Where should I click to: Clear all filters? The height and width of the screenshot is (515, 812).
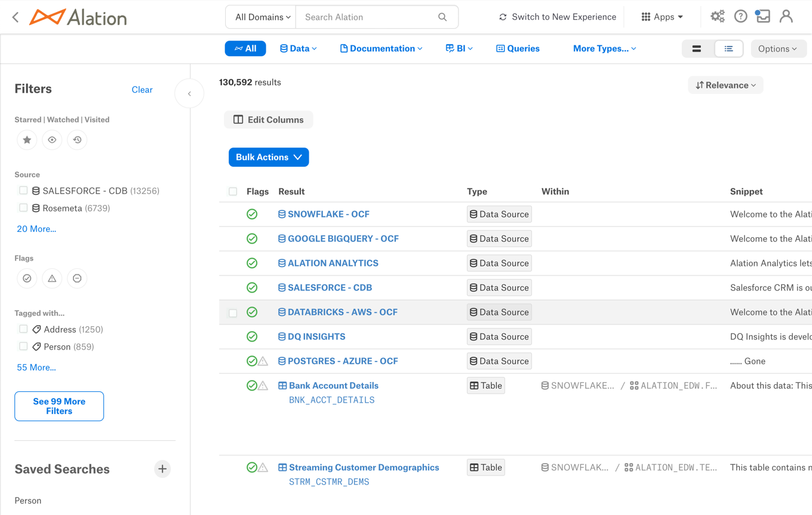tap(142, 90)
